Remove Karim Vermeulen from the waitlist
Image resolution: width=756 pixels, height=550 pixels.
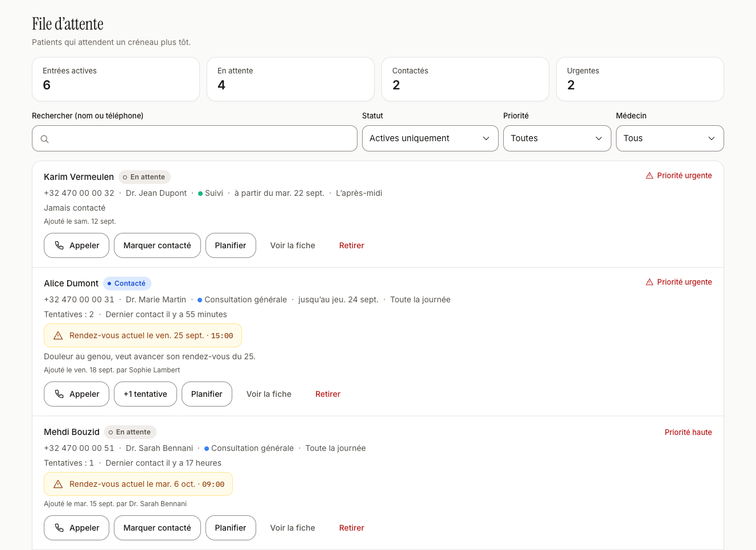click(352, 245)
